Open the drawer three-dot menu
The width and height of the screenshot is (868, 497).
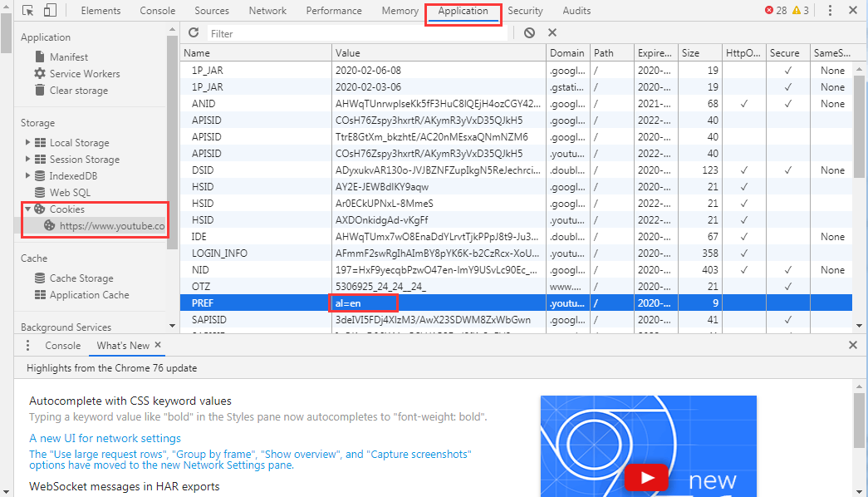point(27,345)
